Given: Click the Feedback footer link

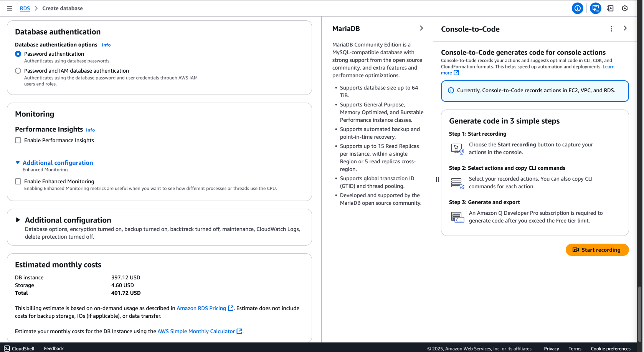Looking at the screenshot, I should tap(54, 349).
